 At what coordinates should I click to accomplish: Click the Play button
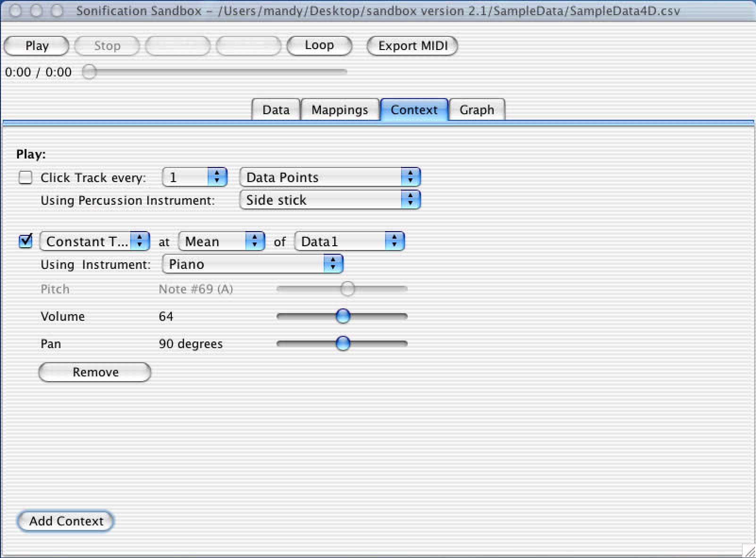click(36, 46)
